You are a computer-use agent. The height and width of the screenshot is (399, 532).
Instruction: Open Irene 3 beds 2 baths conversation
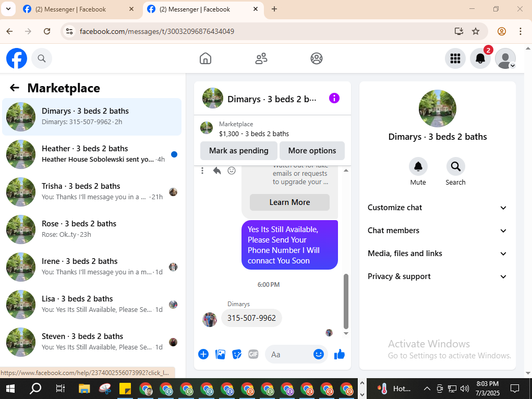click(x=92, y=267)
